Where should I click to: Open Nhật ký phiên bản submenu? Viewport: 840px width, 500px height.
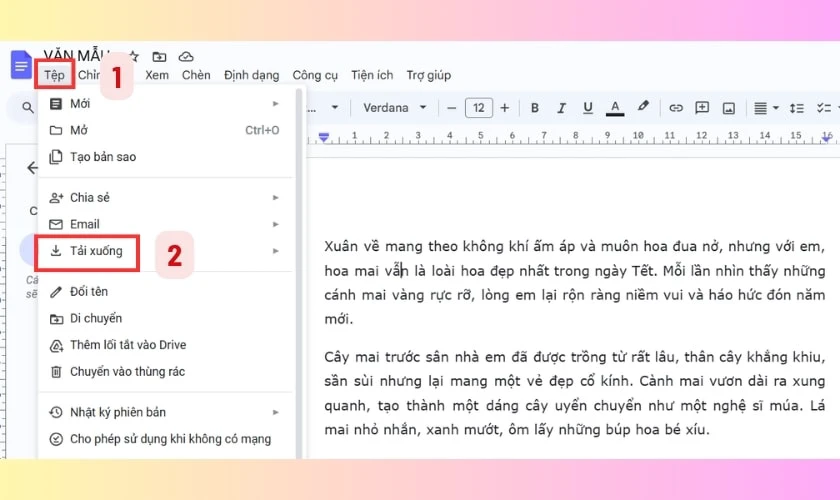pos(166,412)
